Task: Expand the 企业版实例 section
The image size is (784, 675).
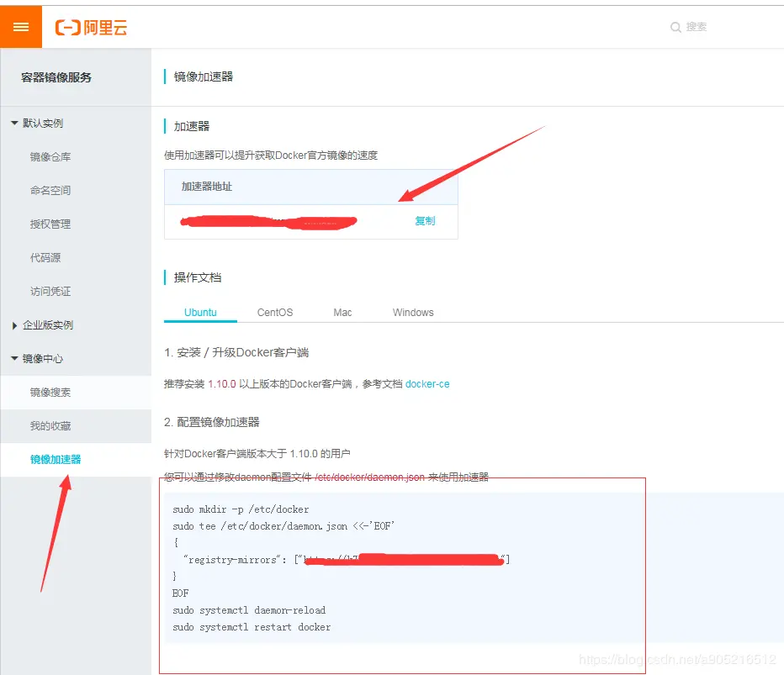Action: [14, 325]
